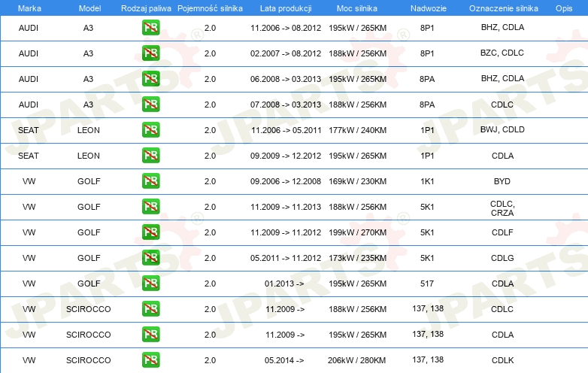
Task: Click the Model column header
Action: click(89, 8)
